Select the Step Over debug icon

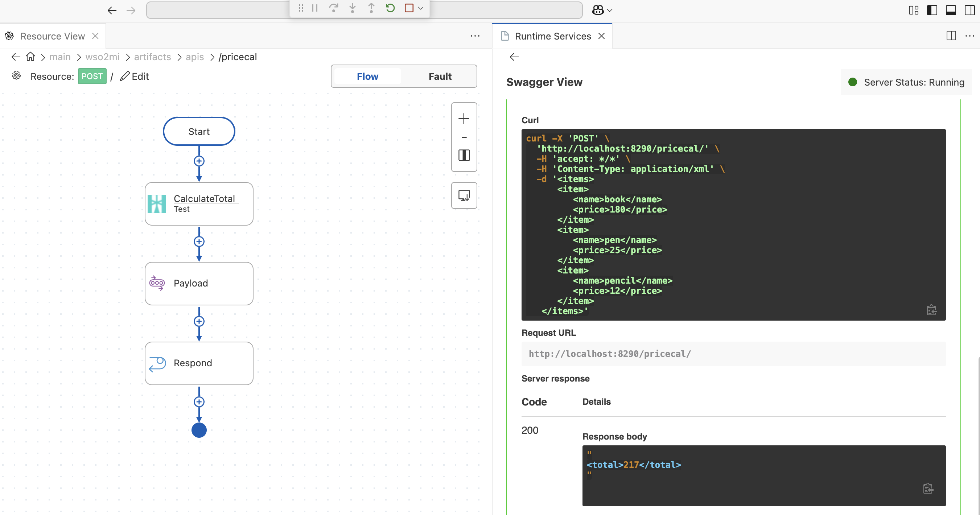pos(334,8)
